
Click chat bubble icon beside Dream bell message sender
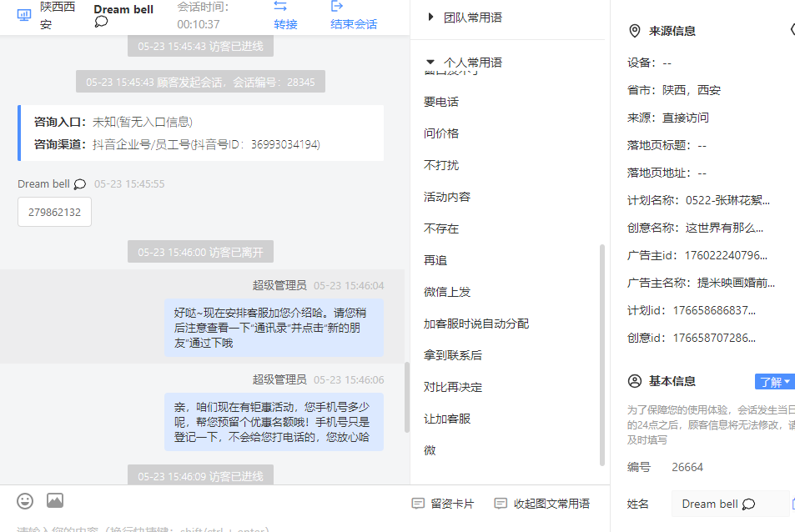[80, 184]
